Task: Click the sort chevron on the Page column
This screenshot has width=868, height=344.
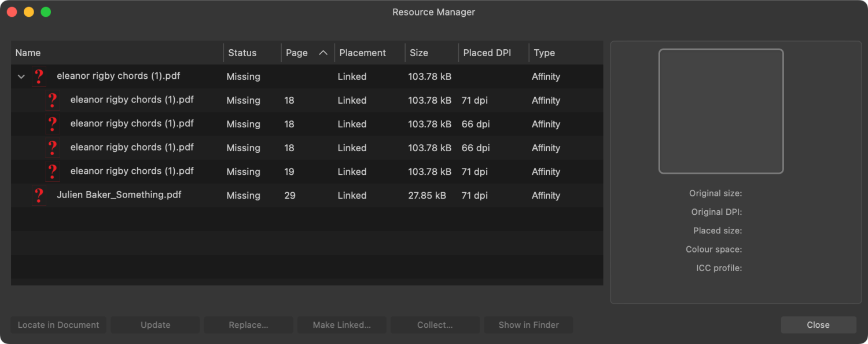Action: pyautogui.click(x=323, y=52)
